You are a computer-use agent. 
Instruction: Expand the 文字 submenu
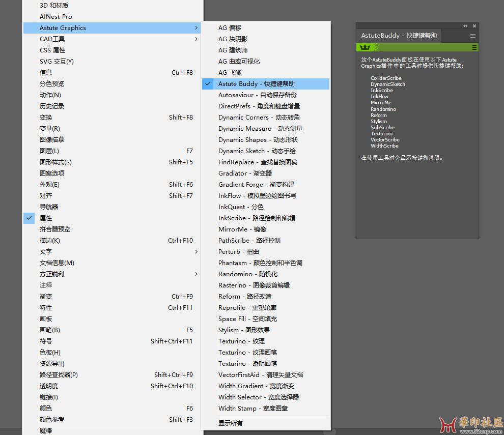tap(112, 252)
